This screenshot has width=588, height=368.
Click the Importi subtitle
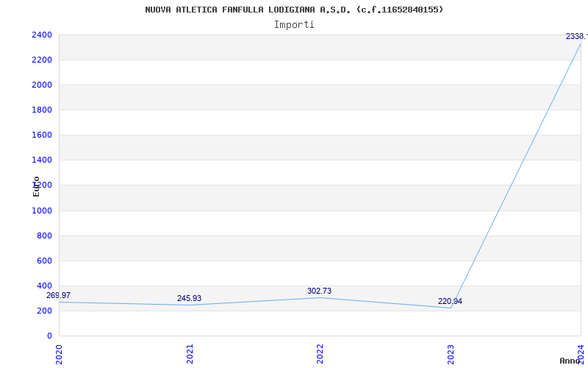coord(294,25)
